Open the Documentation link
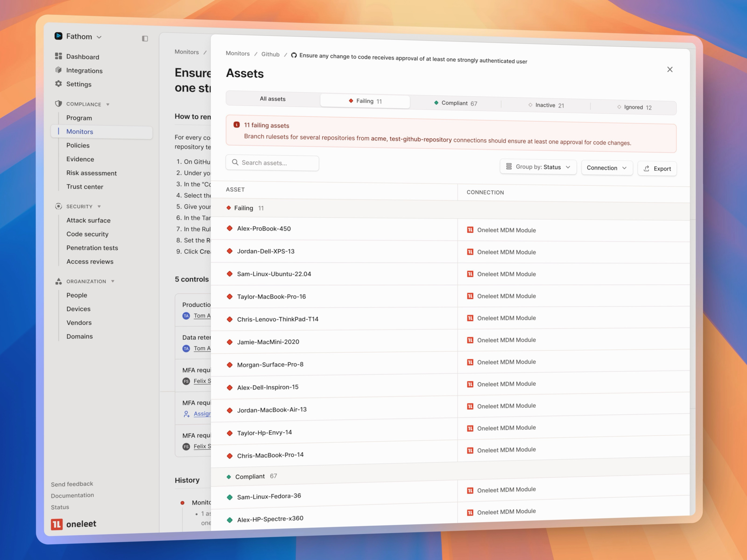 tap(72, 495)
